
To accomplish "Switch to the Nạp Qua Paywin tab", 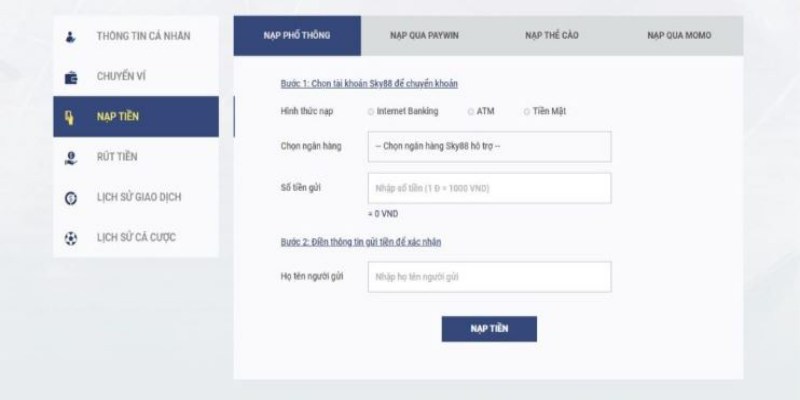I will pos(424,36).
